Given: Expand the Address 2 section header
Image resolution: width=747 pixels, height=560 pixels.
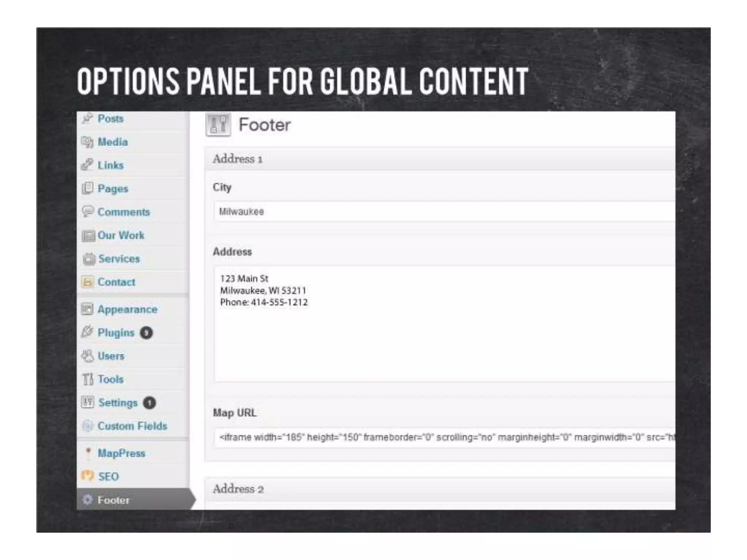Looking at the screenshot, I should click(441, 489).
